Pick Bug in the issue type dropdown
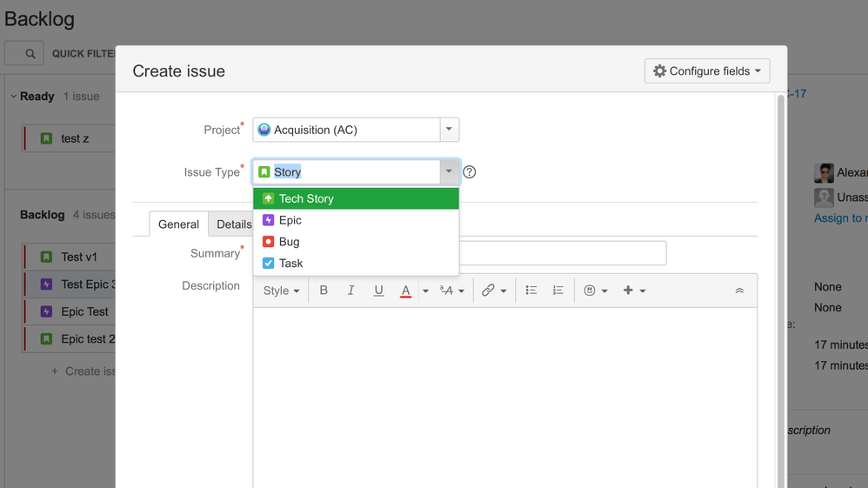This screenshot has height=488, width=868. pyautogui.click(x=356, y=242)
